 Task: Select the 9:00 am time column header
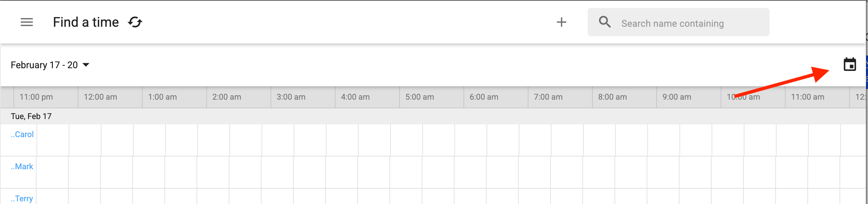[x=676, y=97]
